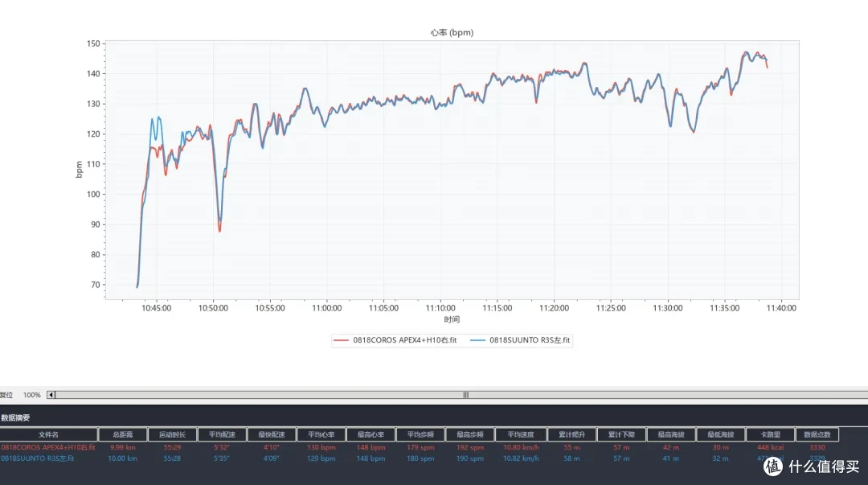The width and height of the screenshot is (868, 485).
Task: Click the 最快配速 column header
Action: click(272, 434)
